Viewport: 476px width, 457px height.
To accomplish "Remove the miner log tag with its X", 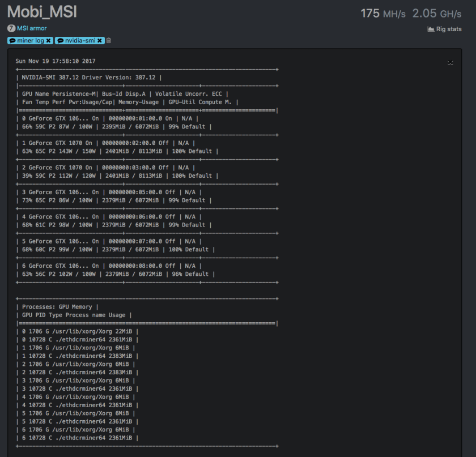I will 49,41.
